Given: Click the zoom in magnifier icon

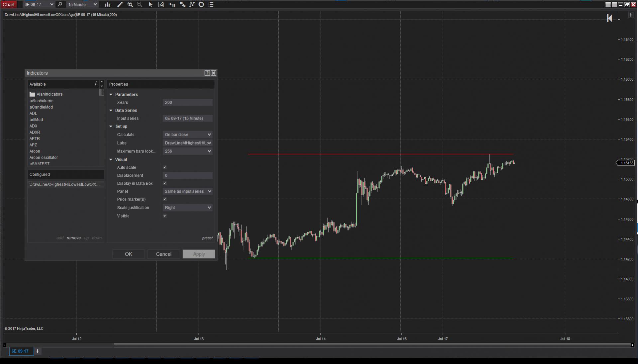Looking at the screenshot, I should point(130,5).
